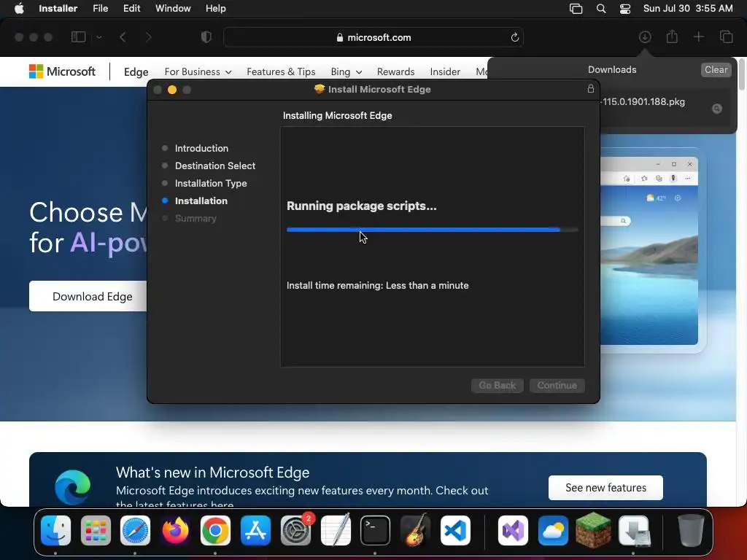Open Control Center in menu bar

pyautogui.click(x=625, y=9)
